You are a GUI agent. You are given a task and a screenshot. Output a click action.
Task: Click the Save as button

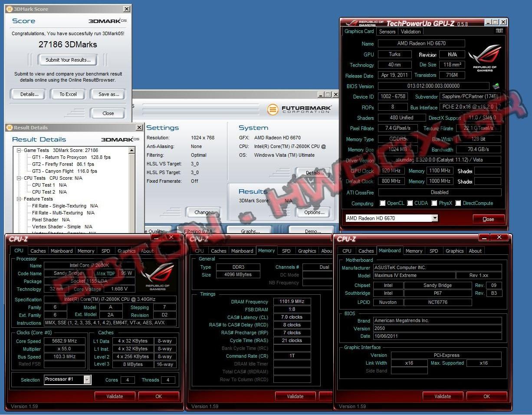click(x=108, y=94)
